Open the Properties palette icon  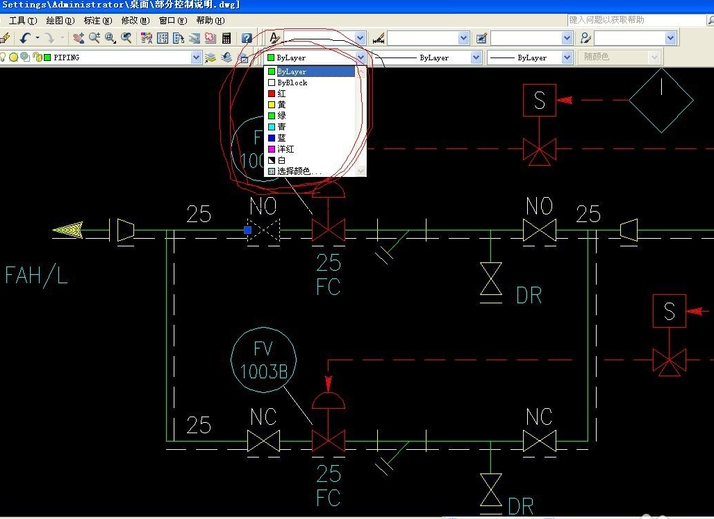coord(146,38)
